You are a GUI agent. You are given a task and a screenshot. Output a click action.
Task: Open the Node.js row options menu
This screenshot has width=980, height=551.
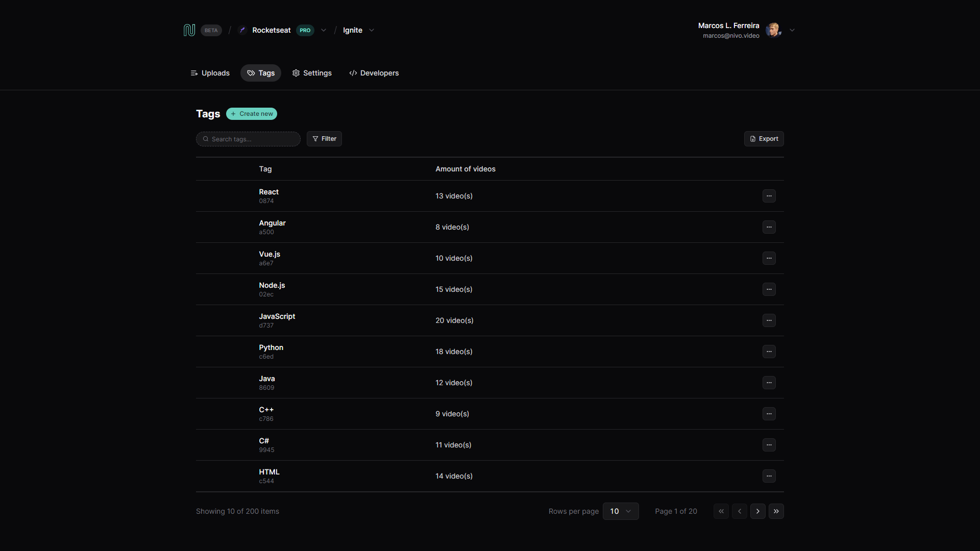tap(769, 289)
